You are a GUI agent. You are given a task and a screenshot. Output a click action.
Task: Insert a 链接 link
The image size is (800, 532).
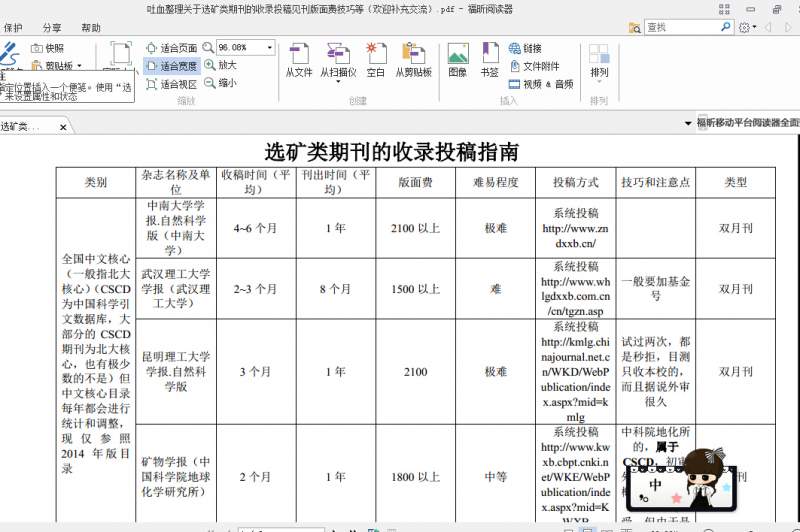pyautogui.click(x=525, y=48)
